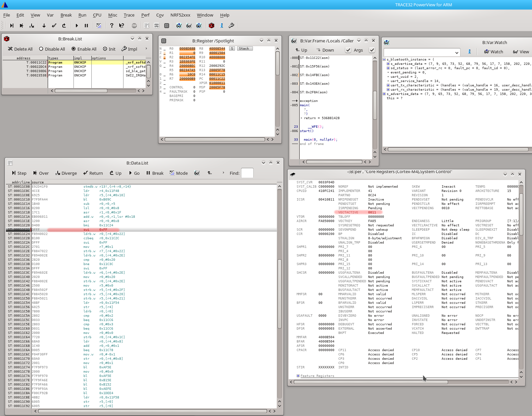This screenshot has width=532, height=416.
Task: Click the Go (play) icon in main toolbar
Action: coord(76,25)
